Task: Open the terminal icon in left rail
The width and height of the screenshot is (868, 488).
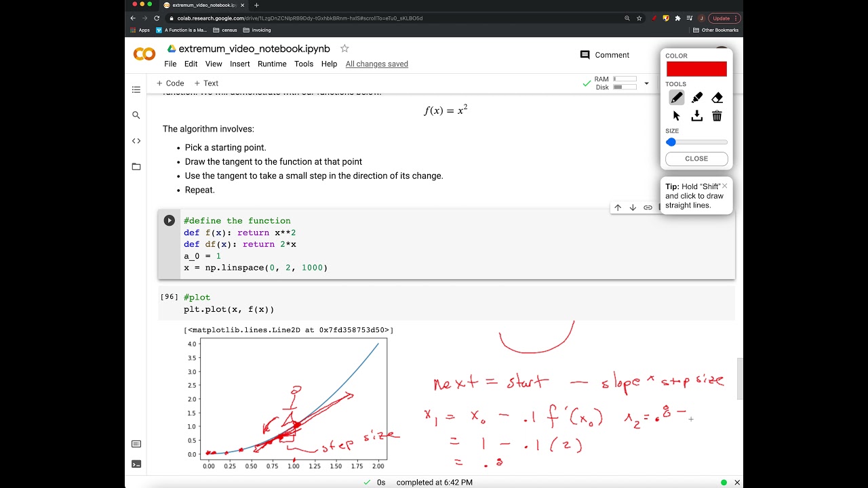Action: 136,464
